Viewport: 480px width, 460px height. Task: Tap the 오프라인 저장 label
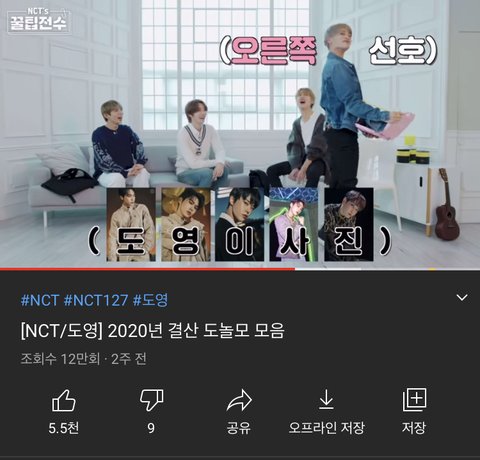click(327, 428)
